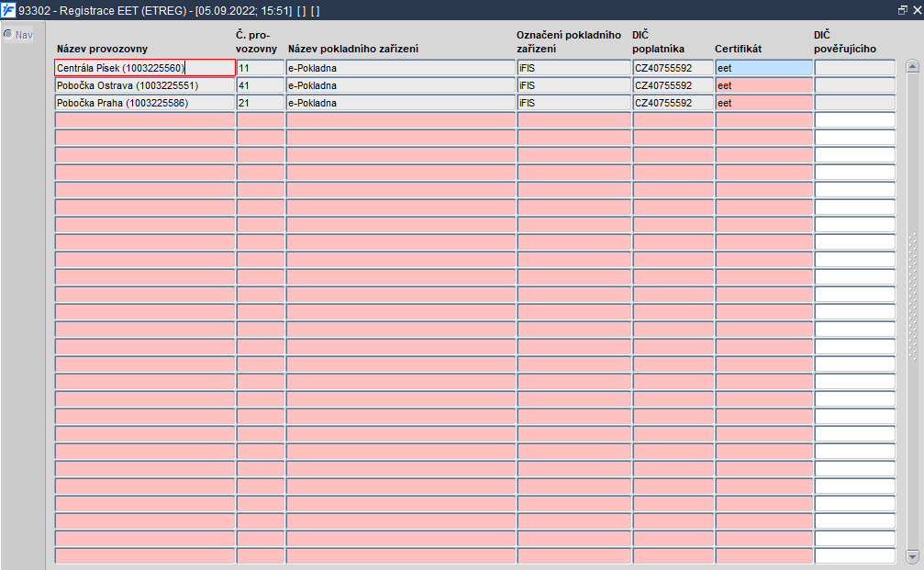The height and width of the screenshot is (570, 924).
Task: Click DIČ pověřujícího field in Pobočka Ostrava row
Action: (855, 85)
